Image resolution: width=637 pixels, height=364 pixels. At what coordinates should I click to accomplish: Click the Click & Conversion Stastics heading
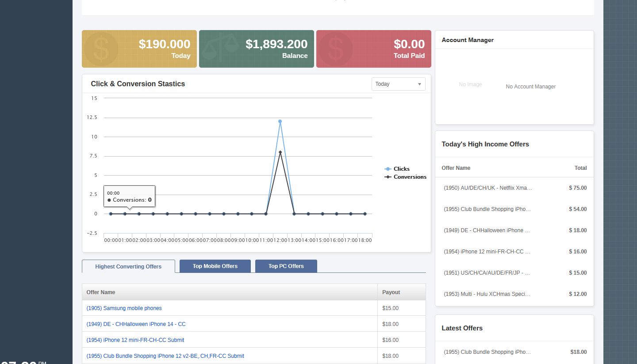pyautogui.click(x=138, y=84)
